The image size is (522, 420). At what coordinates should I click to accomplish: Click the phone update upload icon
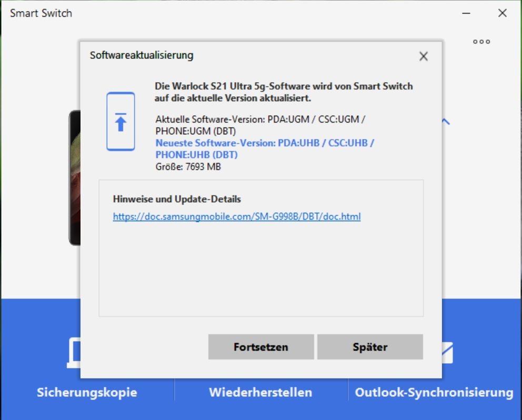click(x=121, y=122)
